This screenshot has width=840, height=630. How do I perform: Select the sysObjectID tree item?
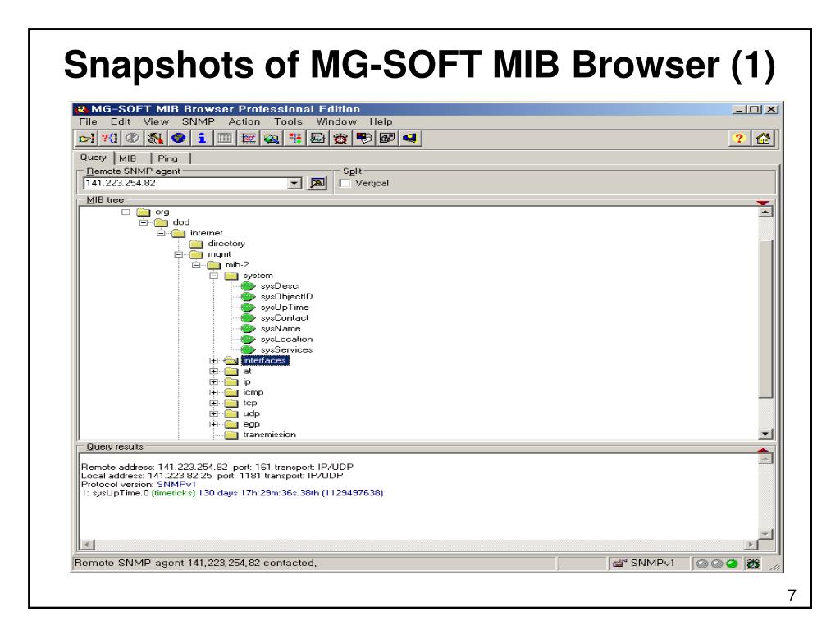(x=286, y=297)
